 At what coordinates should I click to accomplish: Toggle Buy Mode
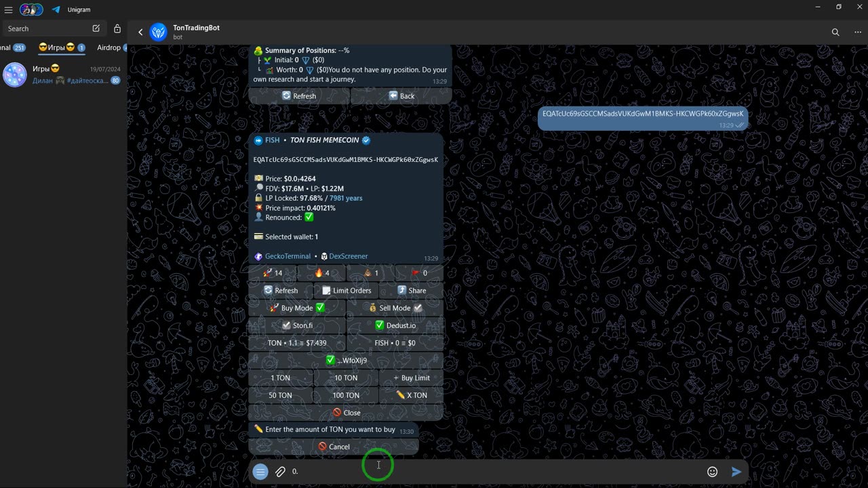tap(297, 308)
